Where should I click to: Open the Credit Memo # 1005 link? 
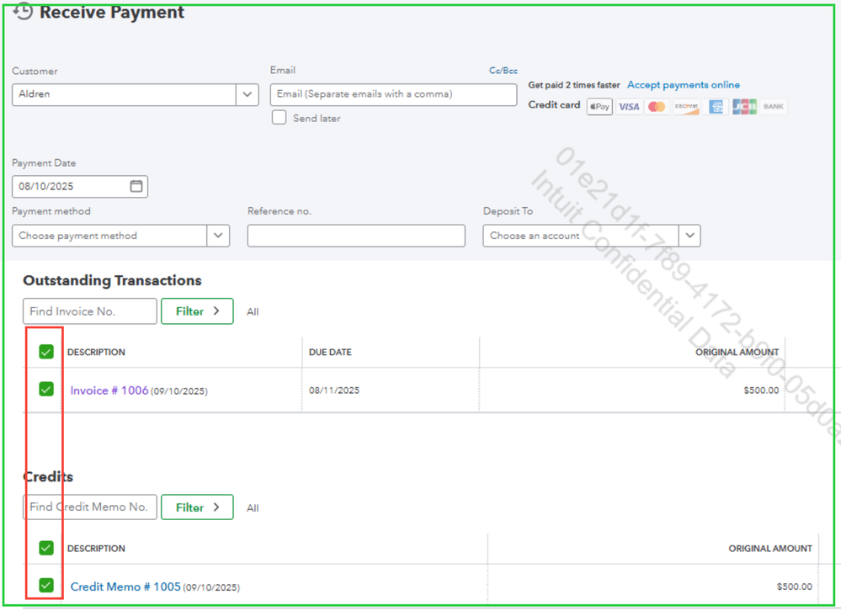tap(125, 587)
